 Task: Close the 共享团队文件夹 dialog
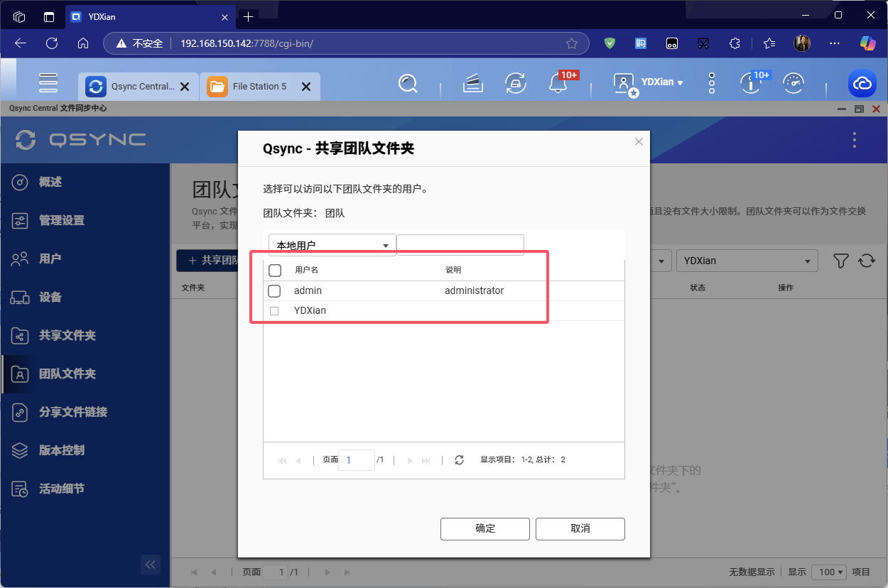point(639,142)
